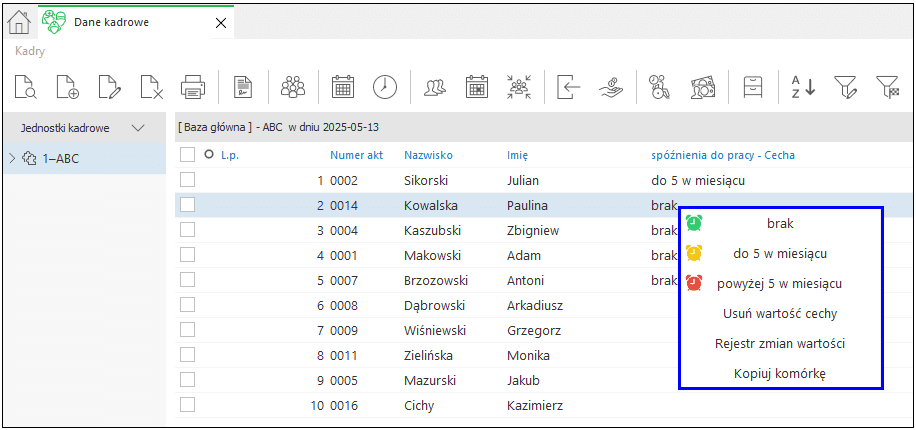Tick the checkbox for Cichy Kazimierz
Image resolution: width=916 pixels, height=430 pixels.
pyautogui.click(x=188, y=404)
